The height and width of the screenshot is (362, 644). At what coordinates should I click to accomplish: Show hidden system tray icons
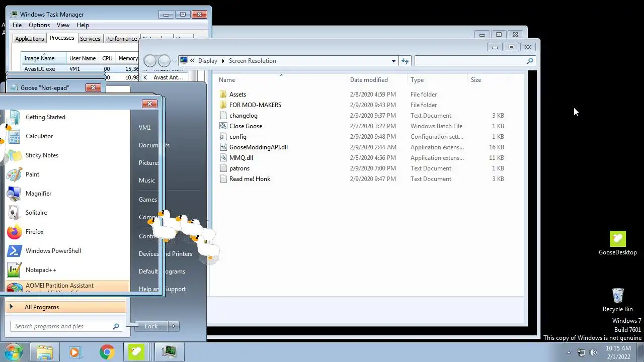point(569,352)
